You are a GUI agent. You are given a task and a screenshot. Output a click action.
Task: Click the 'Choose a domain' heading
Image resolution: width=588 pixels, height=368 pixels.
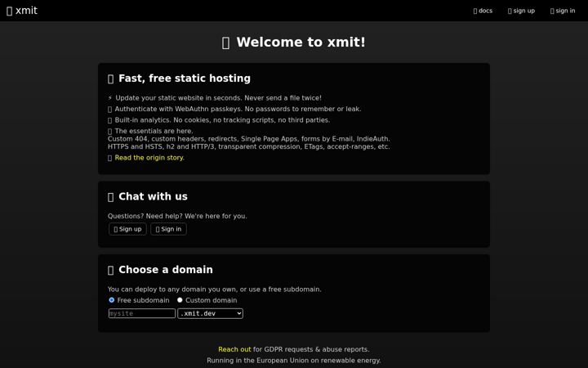click(x=160, y=270)
